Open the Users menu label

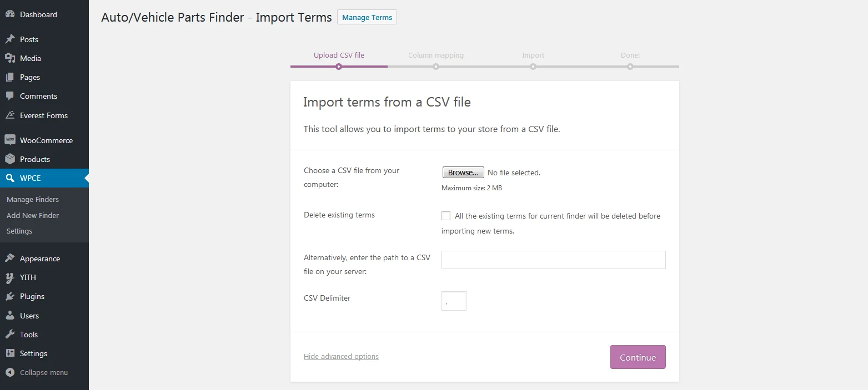coord(29,316)
